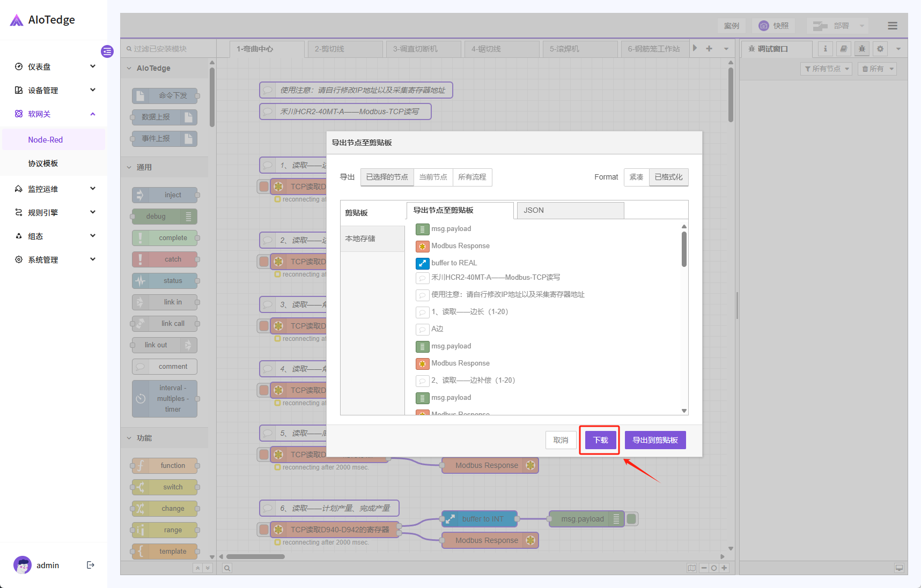This screenshot has width=921, height=588.
Task: Select the 已格式化 format option
Action: 668,177
